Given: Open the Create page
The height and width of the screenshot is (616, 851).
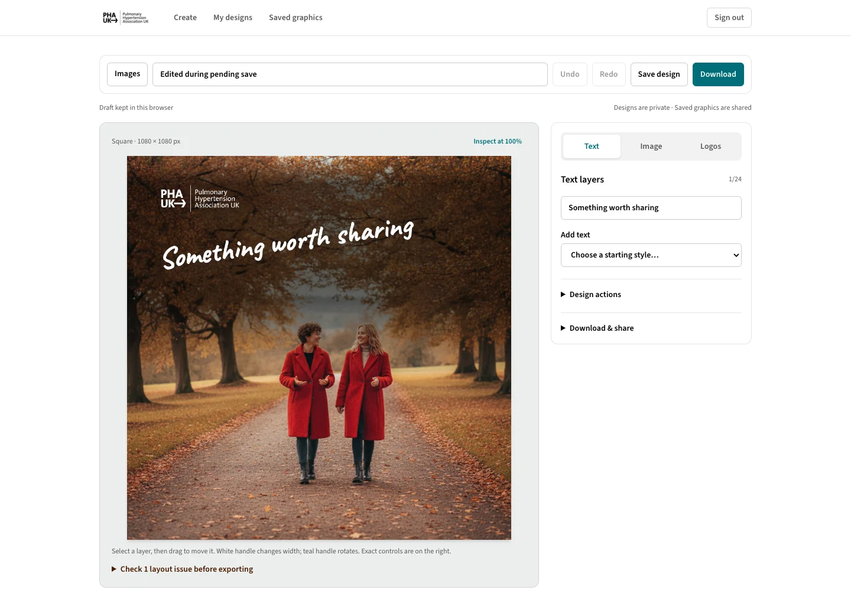Looking at the screenshot, I should [x=185, y=18].
